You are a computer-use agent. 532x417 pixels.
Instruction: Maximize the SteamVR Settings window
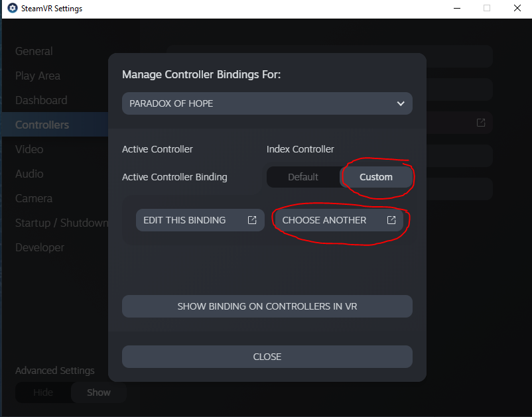click(487, 8)
